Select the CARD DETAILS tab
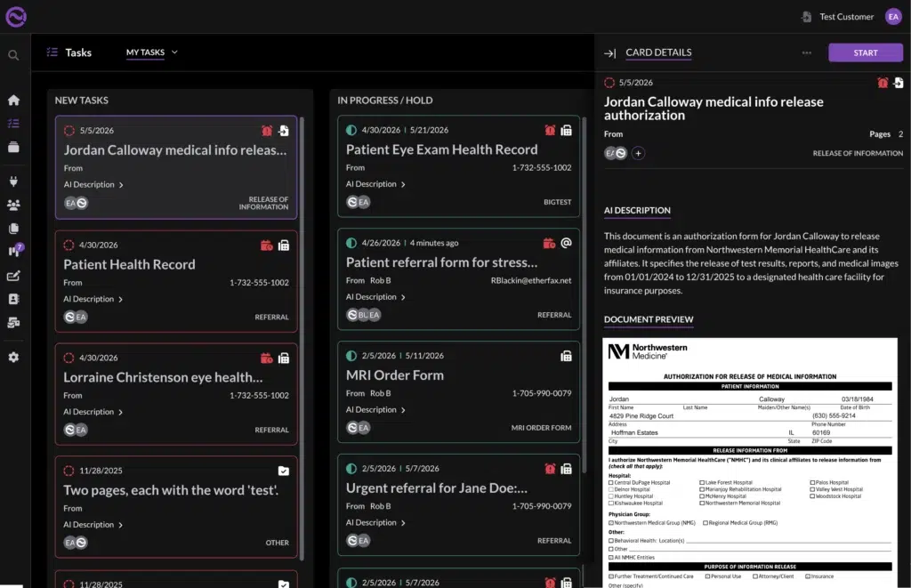This screenshot has height=588, width=911. coord(658,52)
